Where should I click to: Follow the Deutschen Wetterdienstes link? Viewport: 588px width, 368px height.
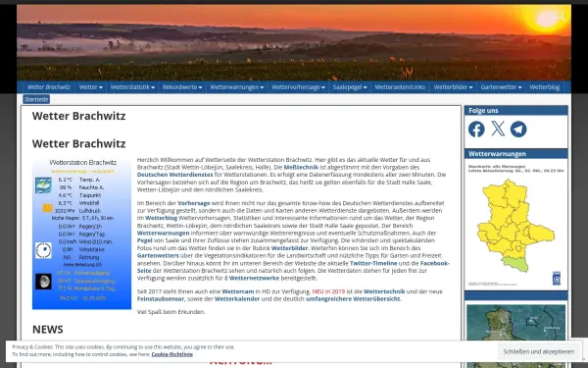[x=174, y=175]
